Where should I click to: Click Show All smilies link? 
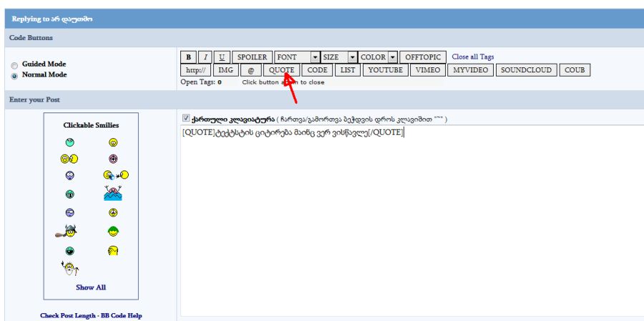pos(91,287)
